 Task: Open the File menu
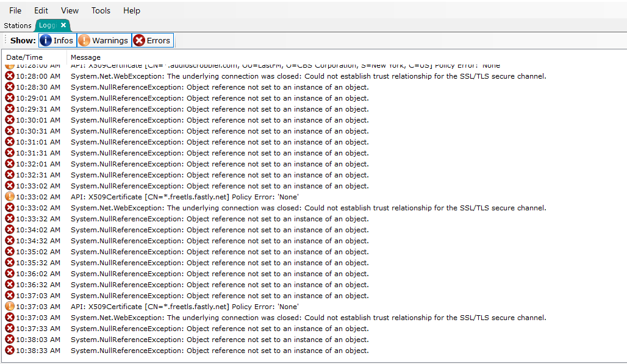[x=15, y=10]
